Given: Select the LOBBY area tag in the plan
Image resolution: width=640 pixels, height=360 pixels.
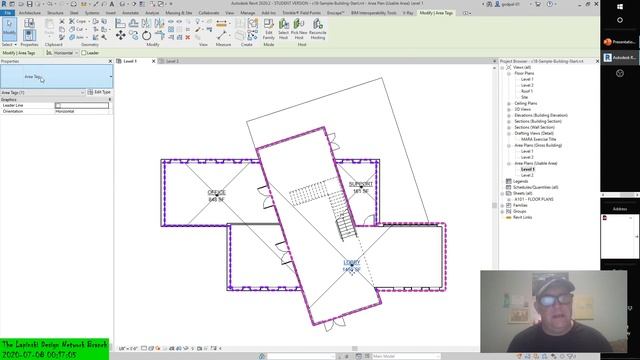Looking at the screenshot, I should pos(352,266).
